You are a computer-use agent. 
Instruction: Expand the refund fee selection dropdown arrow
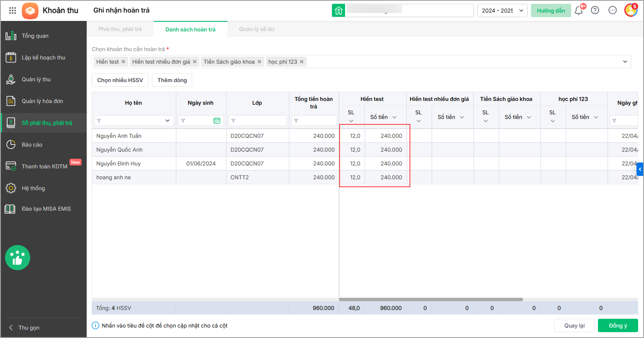tap(625, 62)
